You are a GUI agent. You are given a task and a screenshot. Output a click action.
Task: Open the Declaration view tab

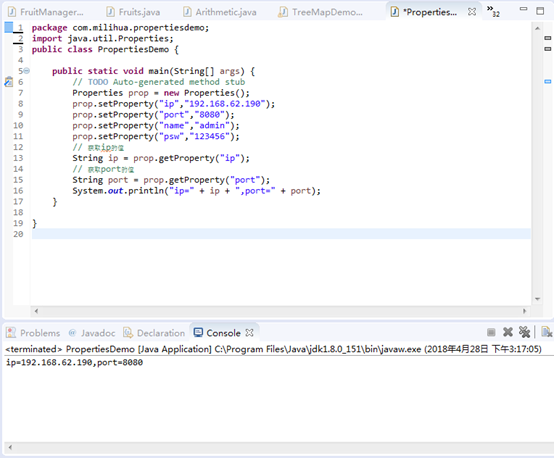tap(154, 333)
